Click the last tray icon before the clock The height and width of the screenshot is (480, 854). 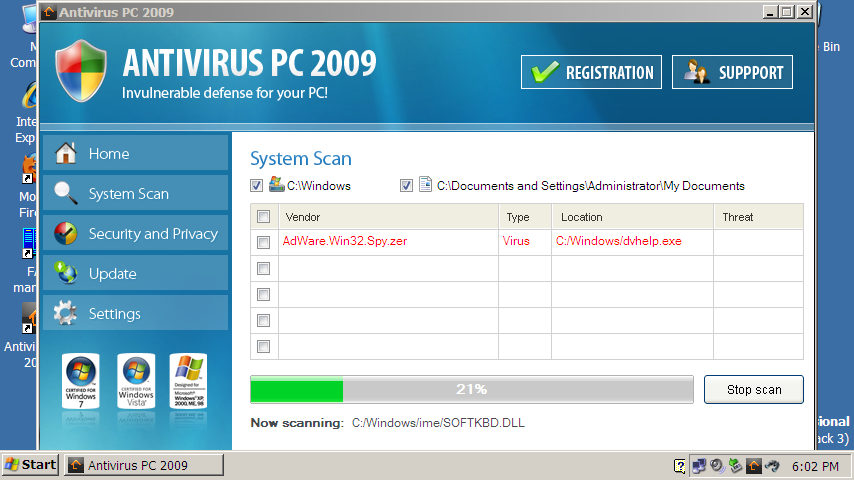772,466
